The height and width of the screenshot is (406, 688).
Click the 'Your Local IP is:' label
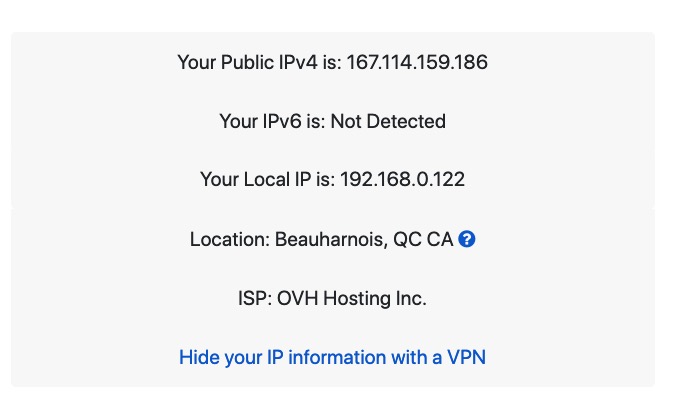point(267,180)
